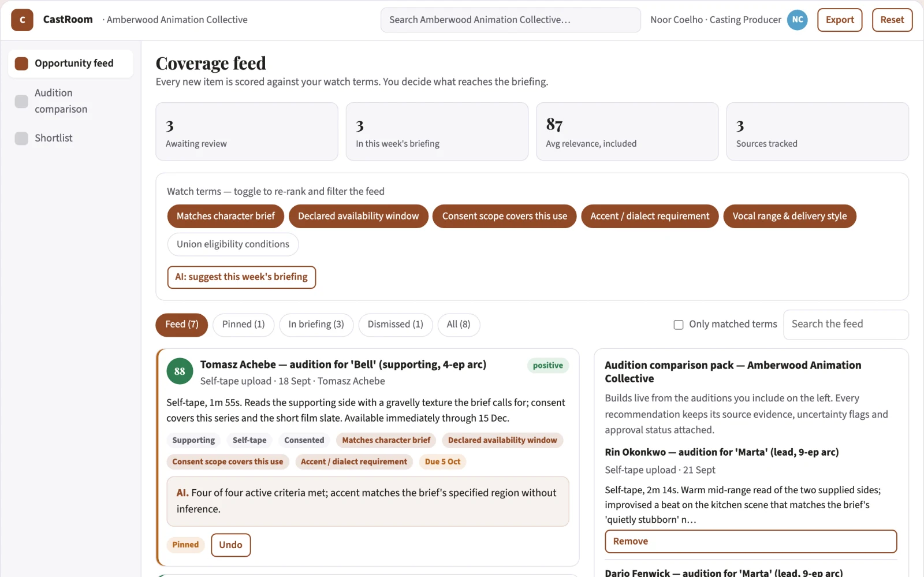Remove Rin Okonkwo from comparison pack
This screenshot has height=577, width=924.
(751, 542)
